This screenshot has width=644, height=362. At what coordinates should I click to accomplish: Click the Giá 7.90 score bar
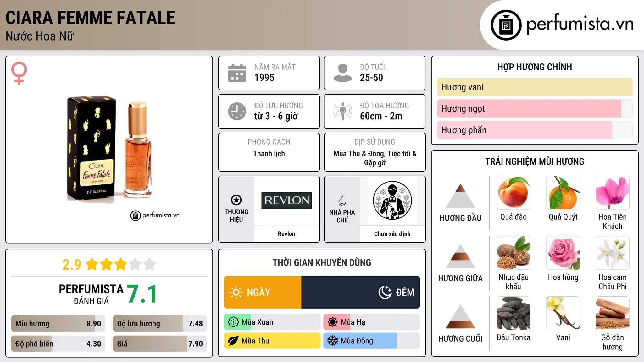click(160, 344)
